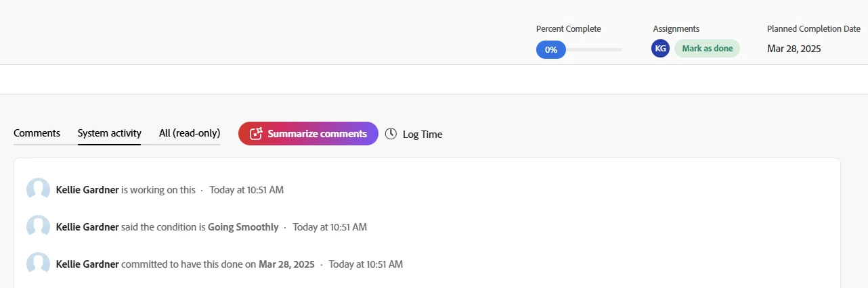
Task: Click the Summarize comments button
Action: pyautogui.click(x=308, y=134)
